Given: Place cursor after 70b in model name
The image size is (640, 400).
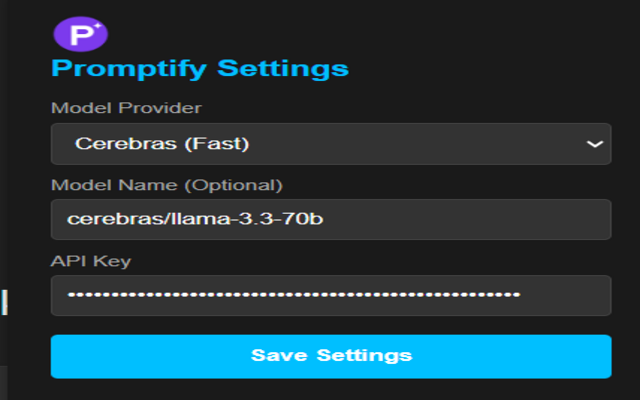Looking at the screenshot, I should [x=325, y=219].
